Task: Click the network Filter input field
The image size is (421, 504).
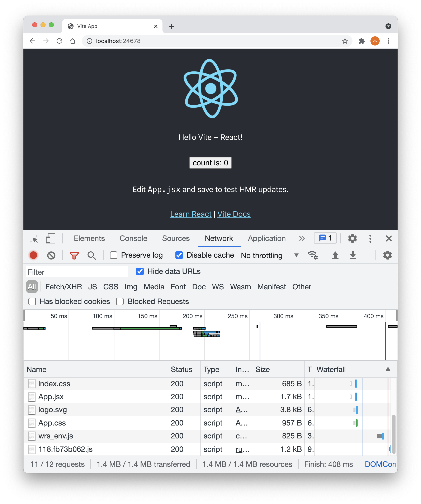Action: (77, 272)
